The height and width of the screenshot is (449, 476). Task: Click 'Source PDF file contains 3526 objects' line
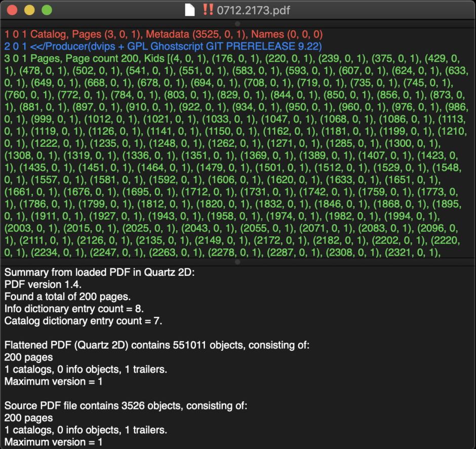tap(126, 406)
